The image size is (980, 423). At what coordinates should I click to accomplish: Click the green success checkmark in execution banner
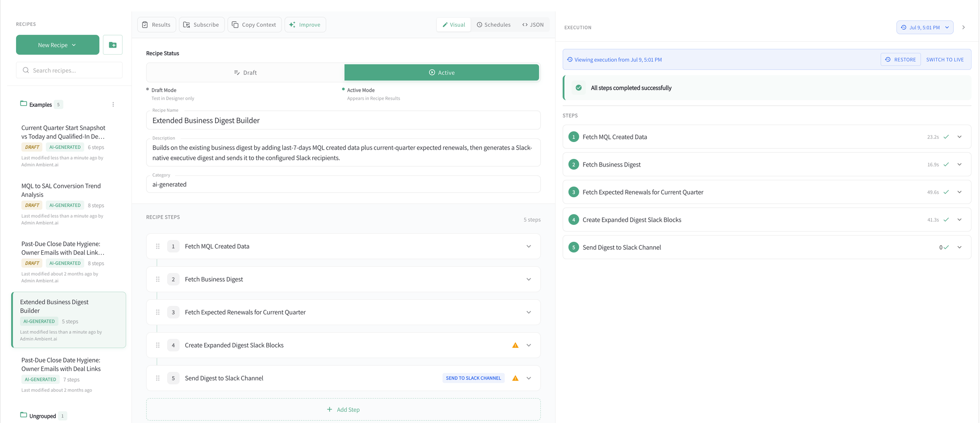point(579,88)
